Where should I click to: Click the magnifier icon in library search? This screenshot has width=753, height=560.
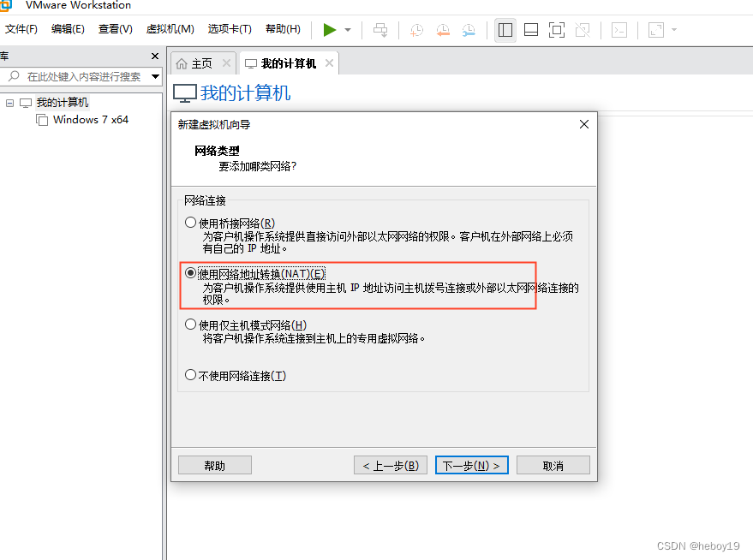14,76
